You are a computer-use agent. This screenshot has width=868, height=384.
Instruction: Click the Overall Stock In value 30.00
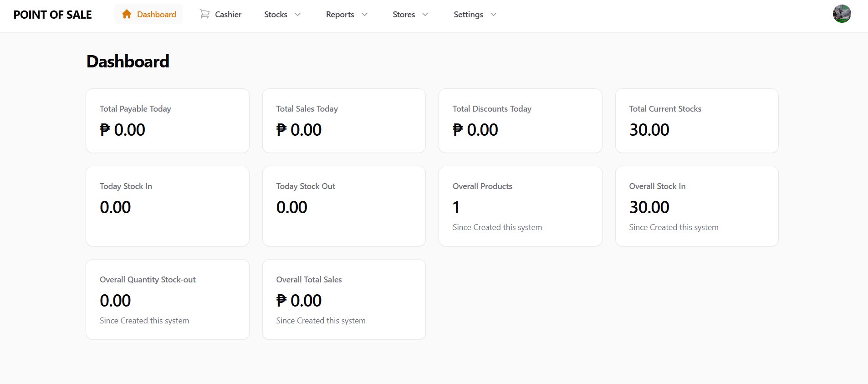(649, 207)
